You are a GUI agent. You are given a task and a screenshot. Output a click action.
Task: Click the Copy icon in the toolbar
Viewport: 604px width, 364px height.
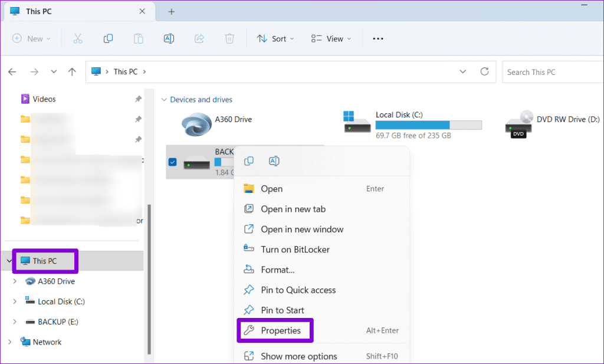[x=108, y=39]
